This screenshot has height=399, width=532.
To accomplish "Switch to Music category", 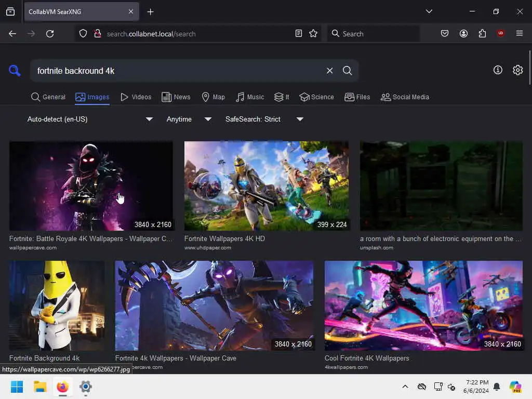I will tap(250, 97).
